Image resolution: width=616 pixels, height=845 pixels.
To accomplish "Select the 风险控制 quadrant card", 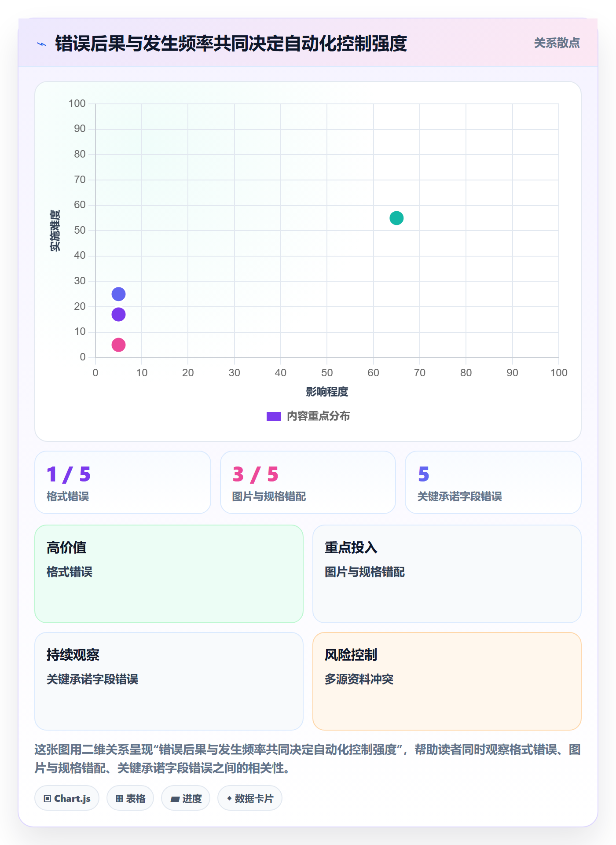I will (x=447, y=681).
